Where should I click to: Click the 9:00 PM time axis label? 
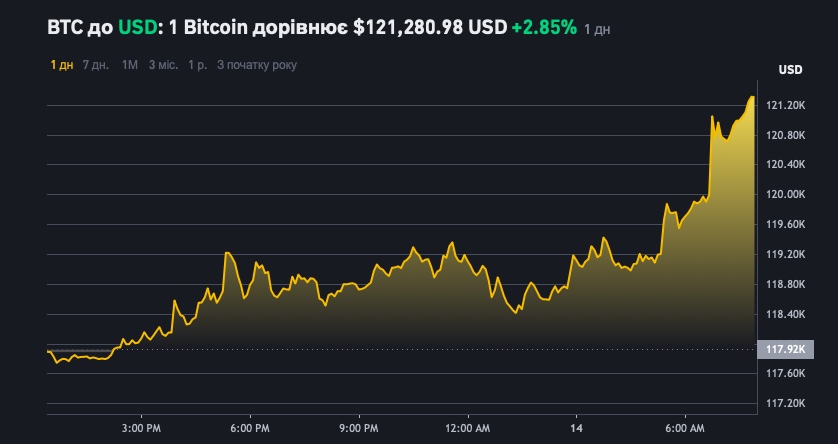pos(358,427)
